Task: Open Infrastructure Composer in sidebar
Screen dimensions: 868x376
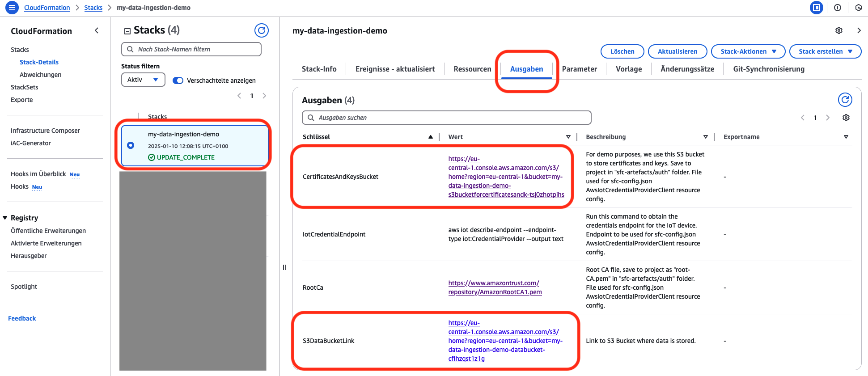Action: [46, 131]
